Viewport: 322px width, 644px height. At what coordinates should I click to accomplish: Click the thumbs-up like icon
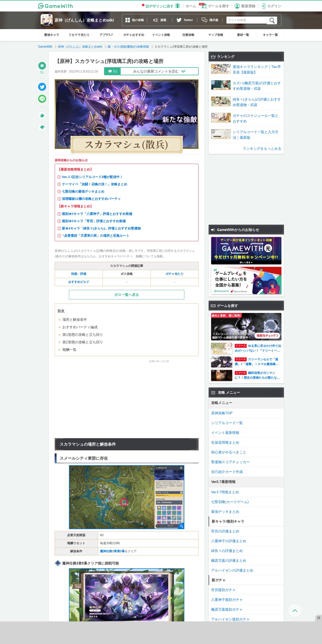[42, 115]
